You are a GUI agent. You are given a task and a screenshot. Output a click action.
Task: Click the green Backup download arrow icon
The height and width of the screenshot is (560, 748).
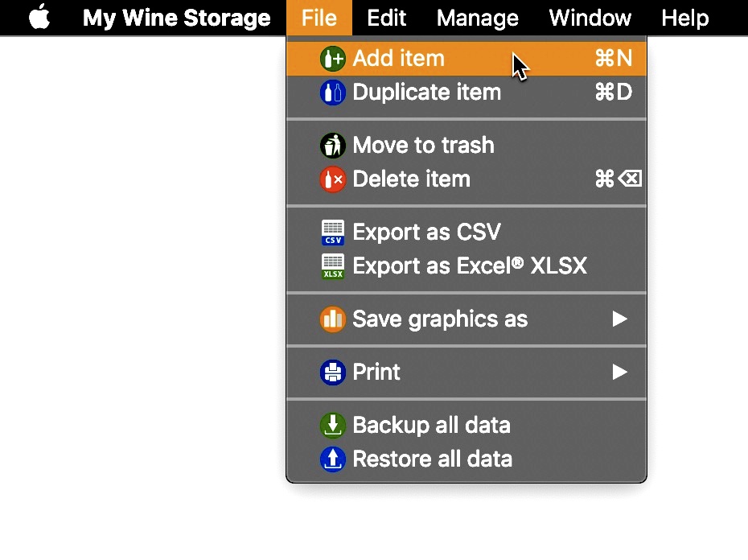(332, 426)
